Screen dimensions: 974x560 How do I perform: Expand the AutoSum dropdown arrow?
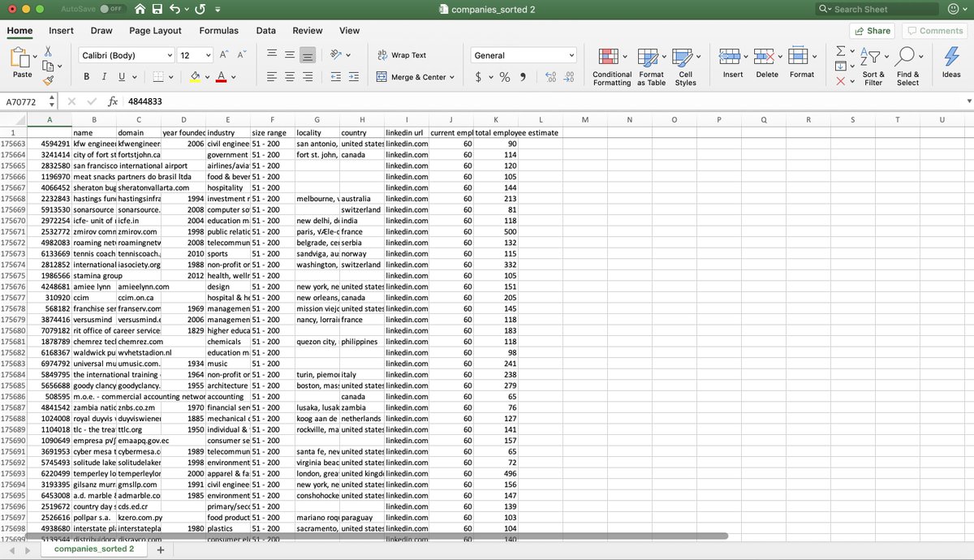pyautogui.click(x=851, y=51)
